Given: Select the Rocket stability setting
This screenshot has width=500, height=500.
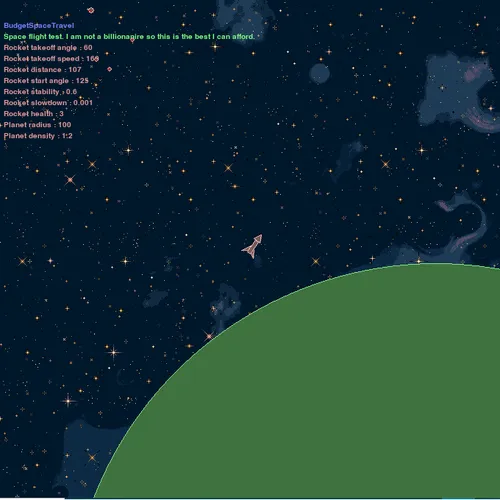Looking at the screenshot, I should tap(40, 92).
